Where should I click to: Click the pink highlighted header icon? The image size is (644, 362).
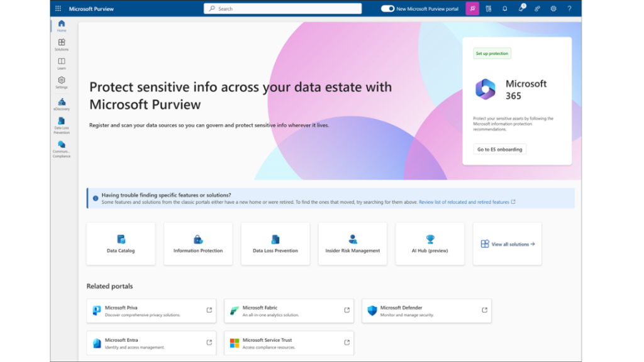pyautogui.click(x=472, y=8)
